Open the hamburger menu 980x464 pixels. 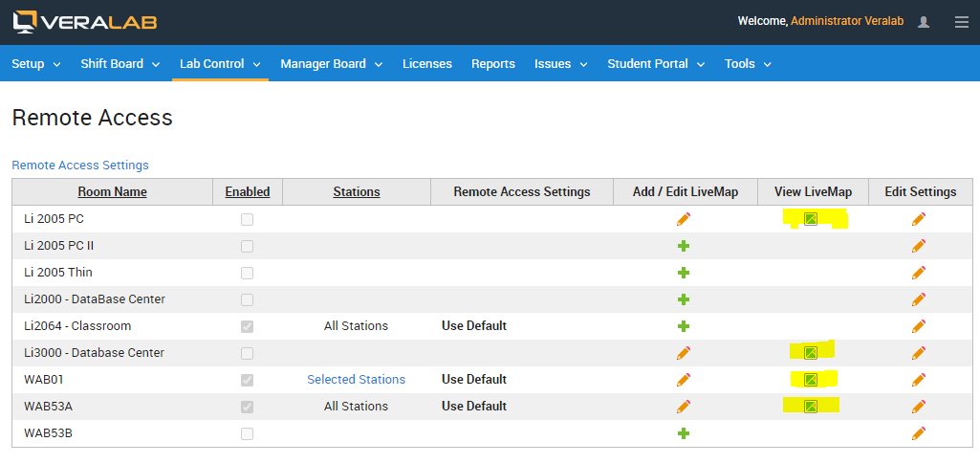tap(961, 22)
